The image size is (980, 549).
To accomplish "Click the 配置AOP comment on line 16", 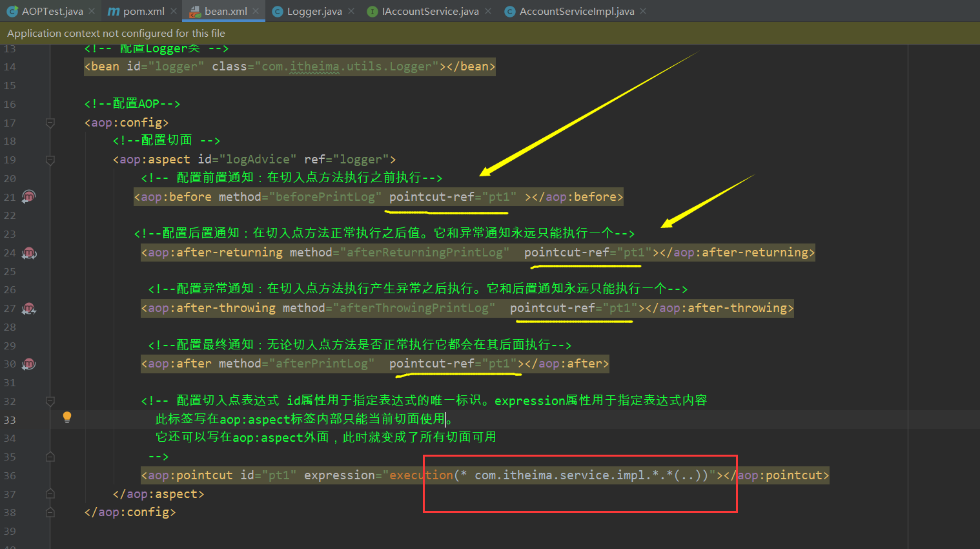I will (132, 104).
